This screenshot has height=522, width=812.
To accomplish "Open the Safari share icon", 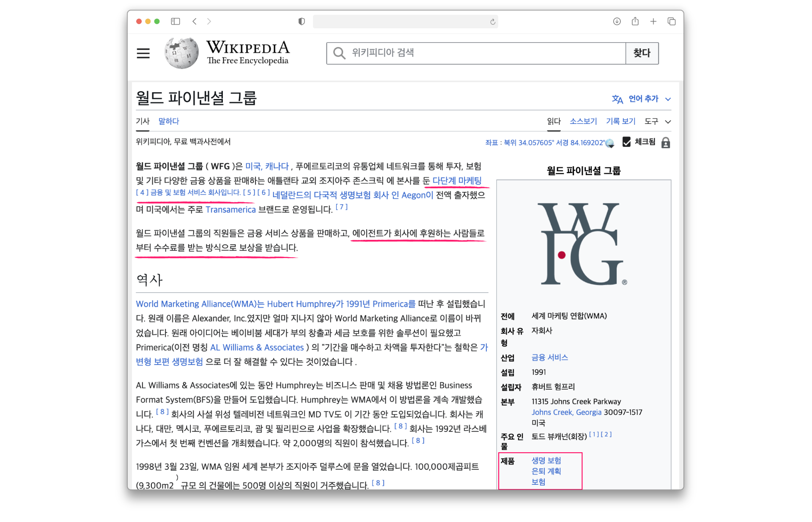I will point(635,21).
